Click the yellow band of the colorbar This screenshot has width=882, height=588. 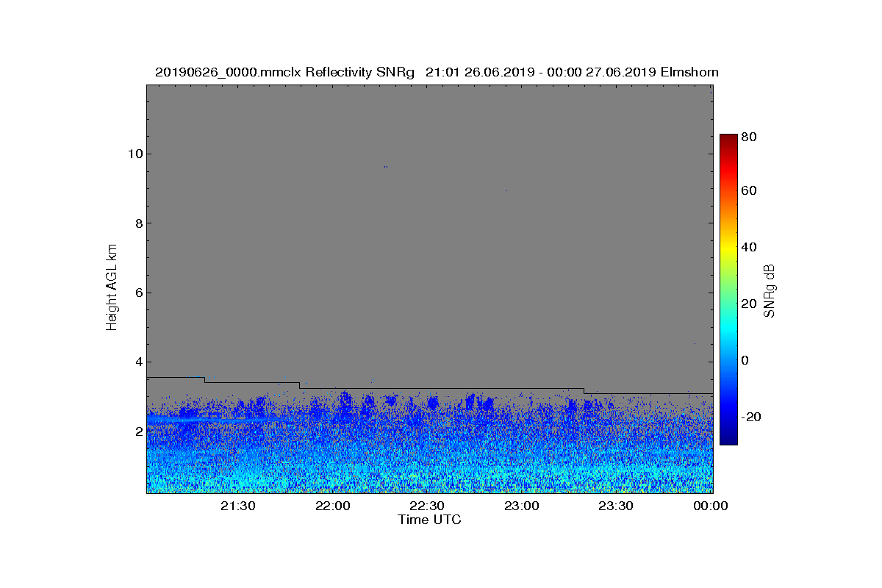(728, 250)
